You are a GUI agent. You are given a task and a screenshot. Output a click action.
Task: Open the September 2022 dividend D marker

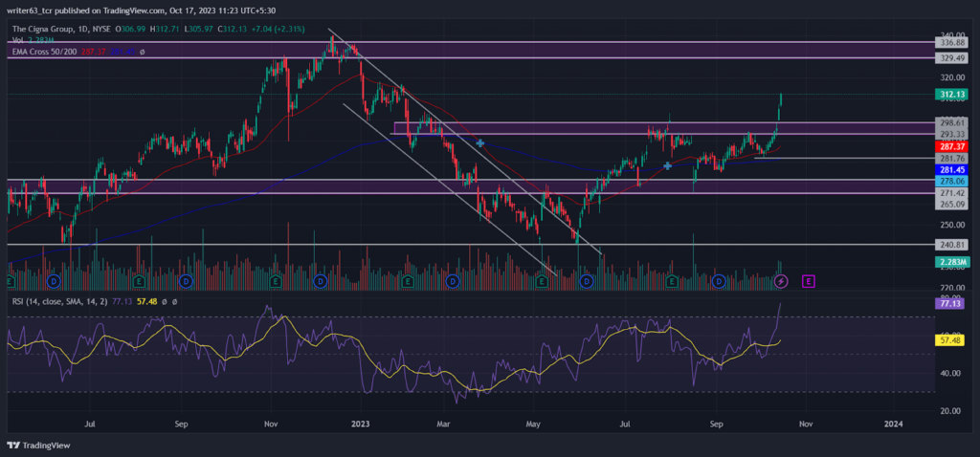185,282
